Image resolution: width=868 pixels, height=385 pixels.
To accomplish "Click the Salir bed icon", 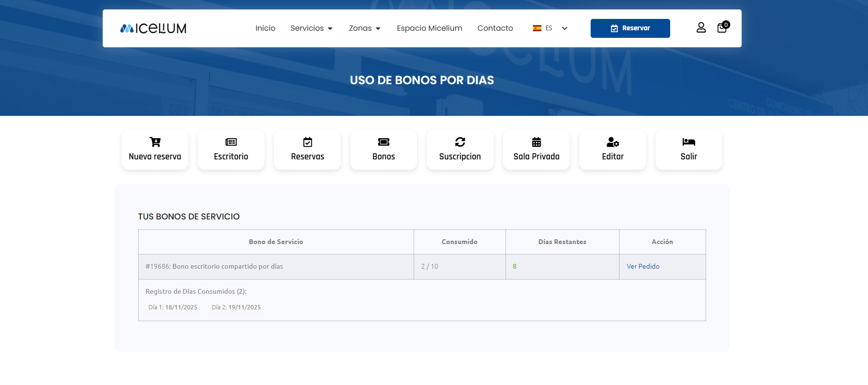I will [x=689, y=142].
